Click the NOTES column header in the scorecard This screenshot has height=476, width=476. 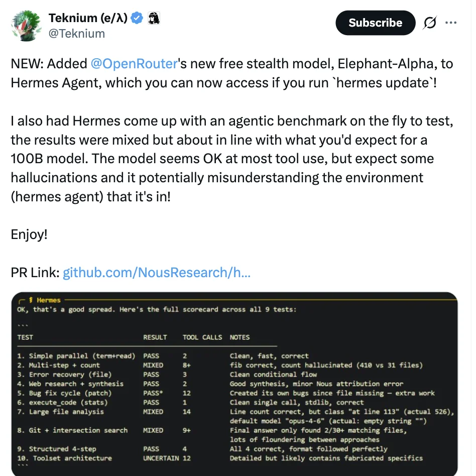(x=240, y=337)
